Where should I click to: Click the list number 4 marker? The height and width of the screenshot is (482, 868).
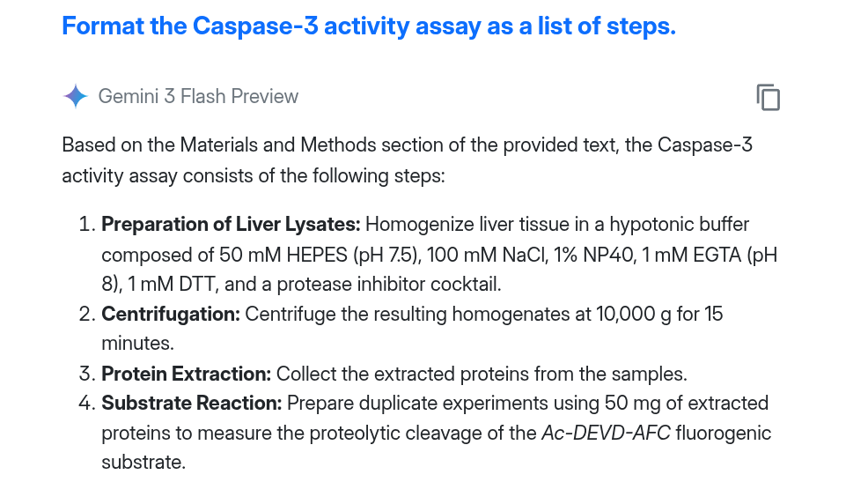point(86,404)
